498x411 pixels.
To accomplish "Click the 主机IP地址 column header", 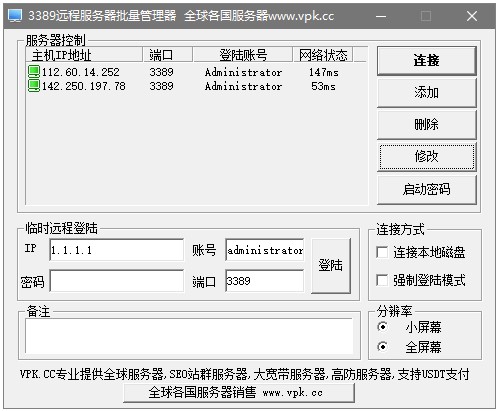I will (x=84, y=55).
